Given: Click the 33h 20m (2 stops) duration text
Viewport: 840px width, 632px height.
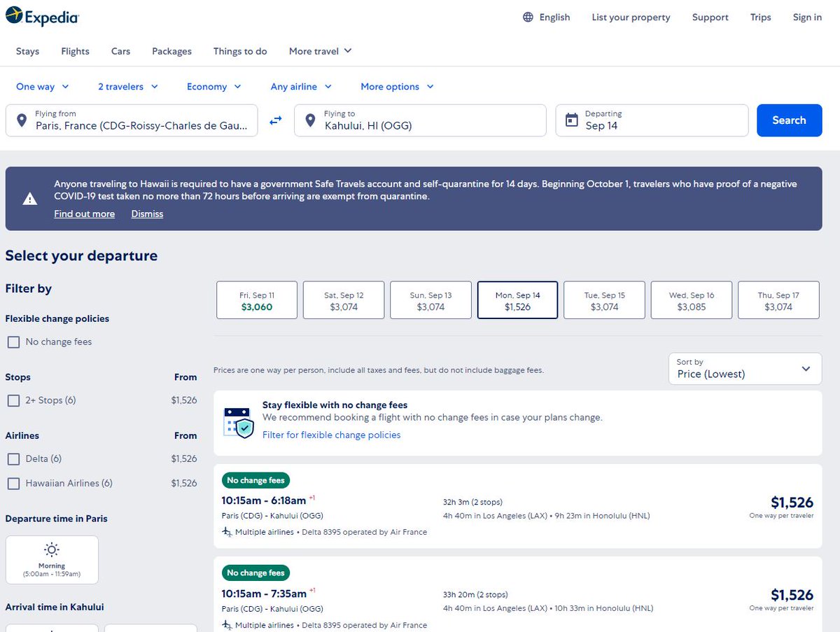Looking at the screenshot, I should (x=475, y=594).
